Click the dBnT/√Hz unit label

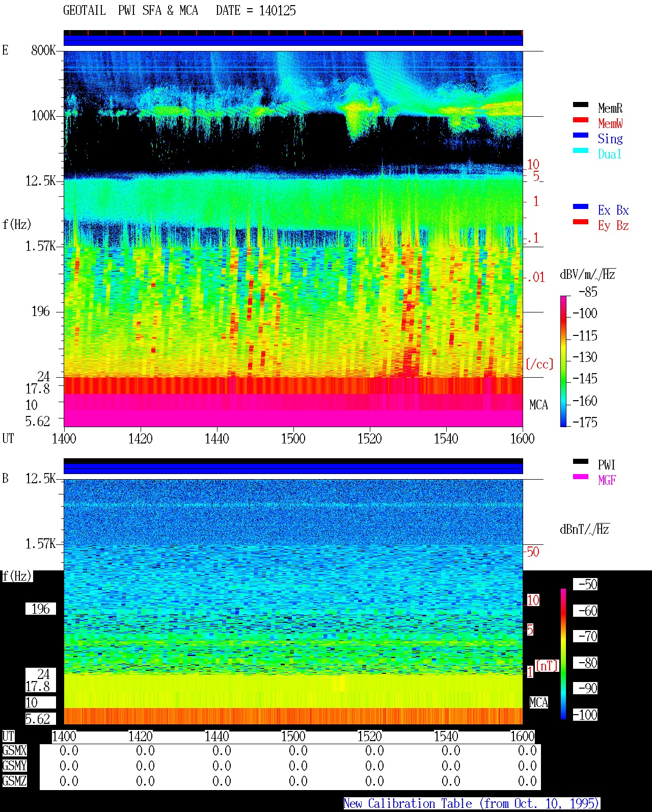tap(585, 529)
